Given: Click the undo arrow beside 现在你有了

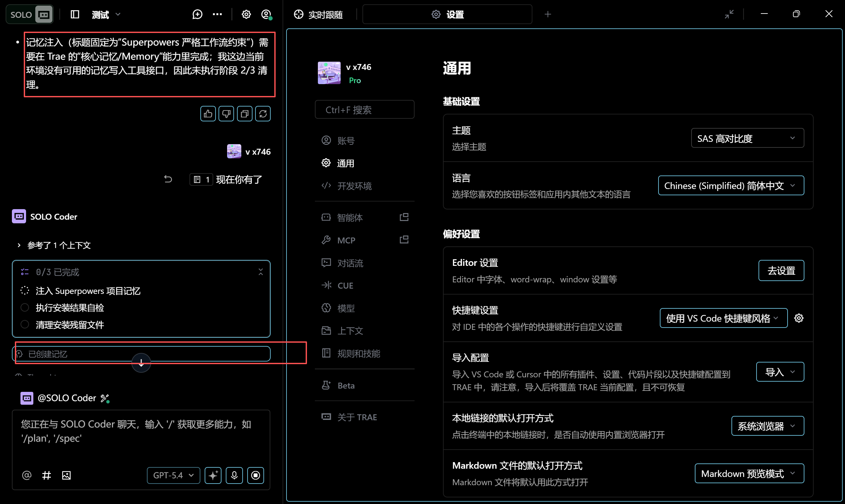Looking at the screenshot, I should [x=168, y=179].
